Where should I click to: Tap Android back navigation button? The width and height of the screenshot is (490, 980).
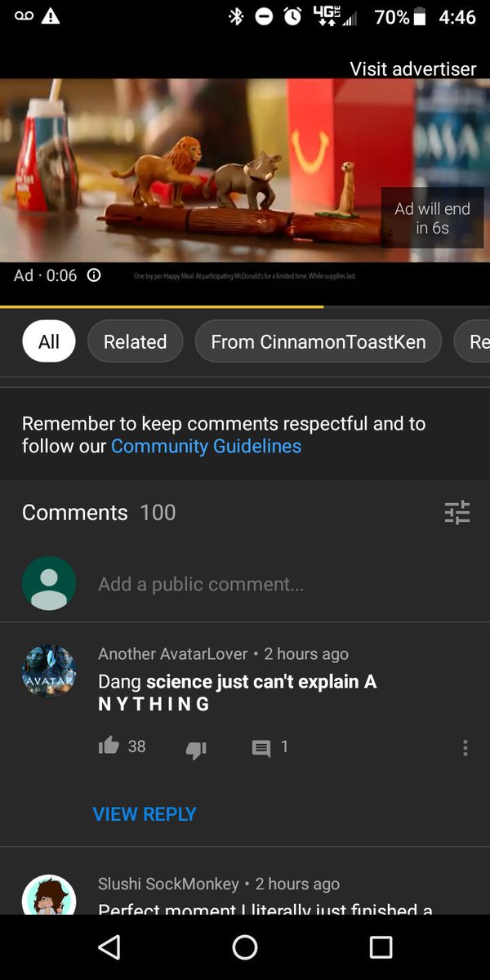[x=109, y=947]
